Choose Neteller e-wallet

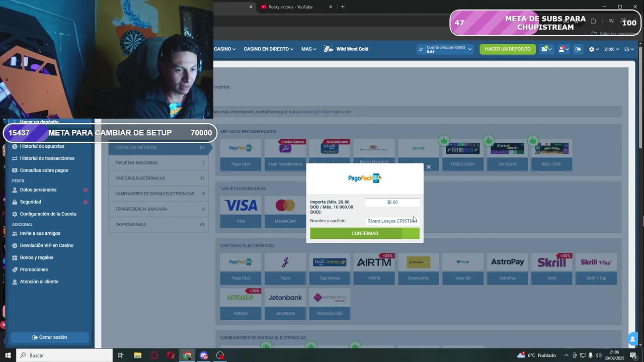[241, 304]
